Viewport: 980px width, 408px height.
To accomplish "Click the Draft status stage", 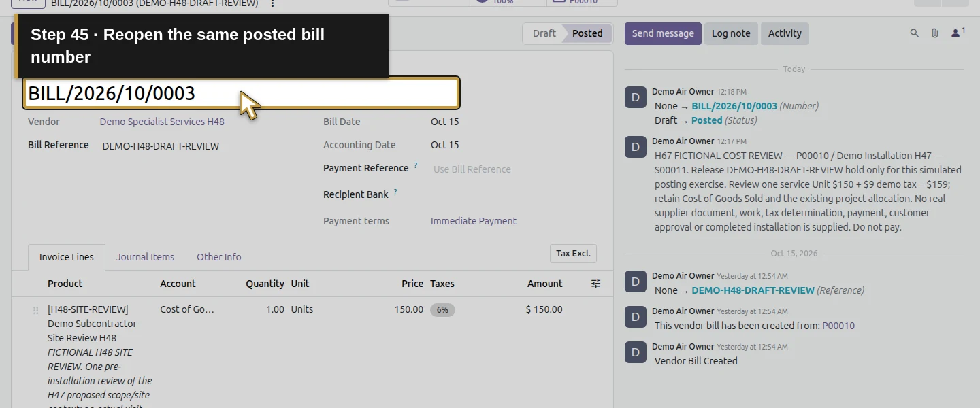I will (x=544, y=33).
